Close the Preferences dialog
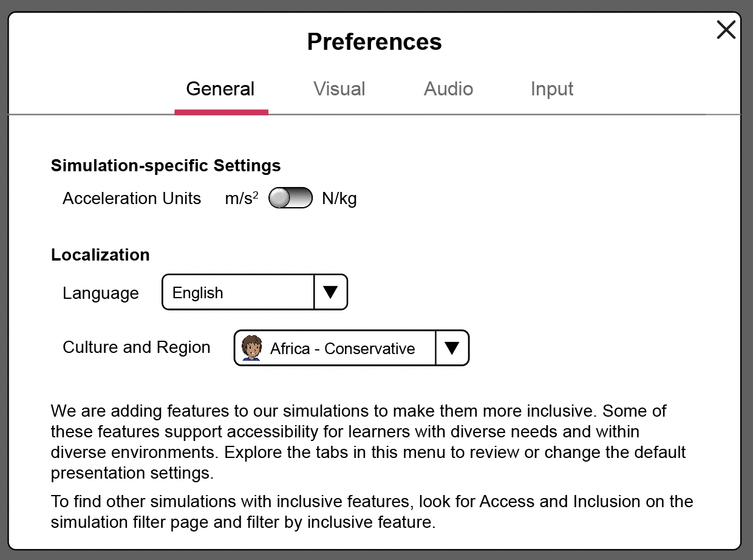Image resolution: width=753 pixels, height=560 pixels. tap(726, 30)
